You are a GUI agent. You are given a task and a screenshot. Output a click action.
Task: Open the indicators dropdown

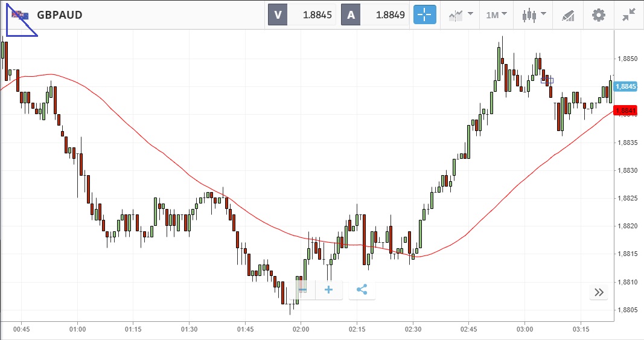[x=460, y=15]
